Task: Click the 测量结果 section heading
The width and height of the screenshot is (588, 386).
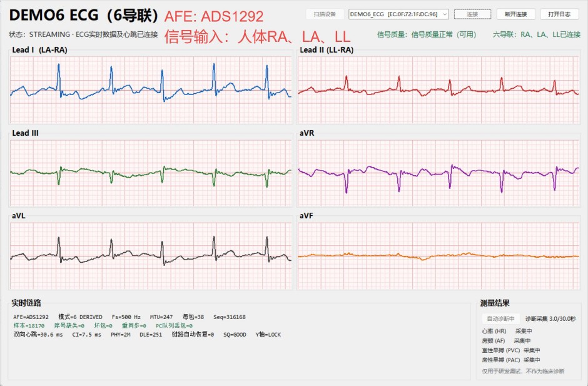Action: click(495, 303)
